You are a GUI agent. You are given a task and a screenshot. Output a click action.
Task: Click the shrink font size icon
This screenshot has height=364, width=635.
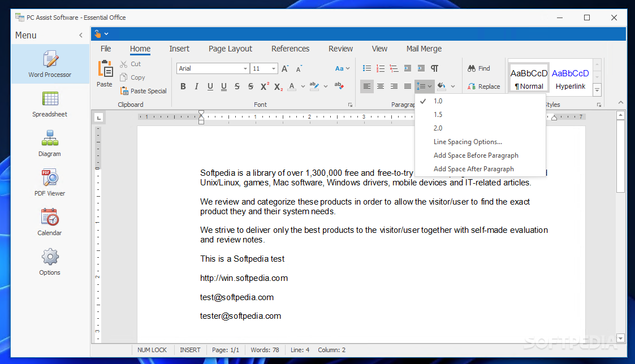pos(299,68)
